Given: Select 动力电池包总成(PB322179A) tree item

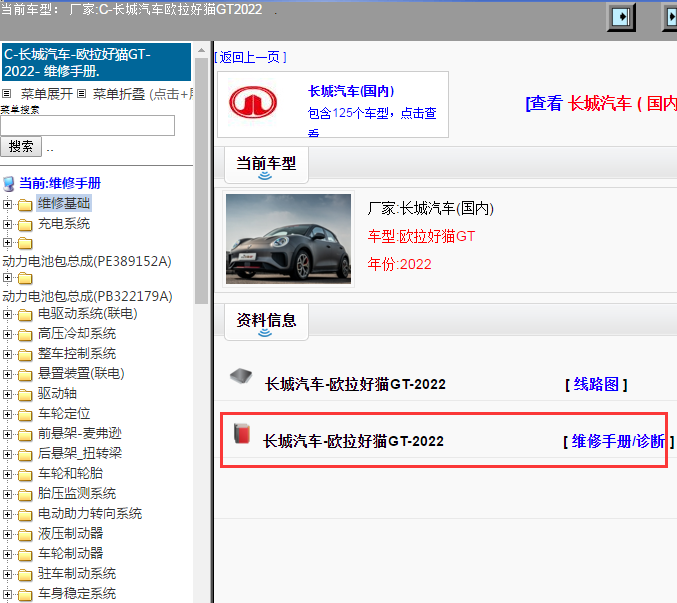Looking at the screenshot, I should pos(87,296).
